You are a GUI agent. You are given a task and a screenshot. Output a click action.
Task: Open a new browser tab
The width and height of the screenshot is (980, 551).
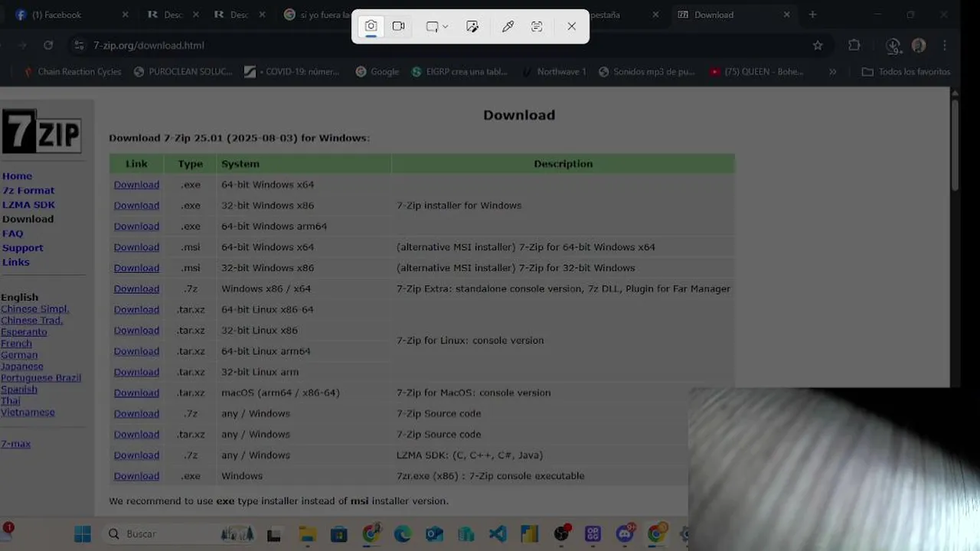(812, 15)
